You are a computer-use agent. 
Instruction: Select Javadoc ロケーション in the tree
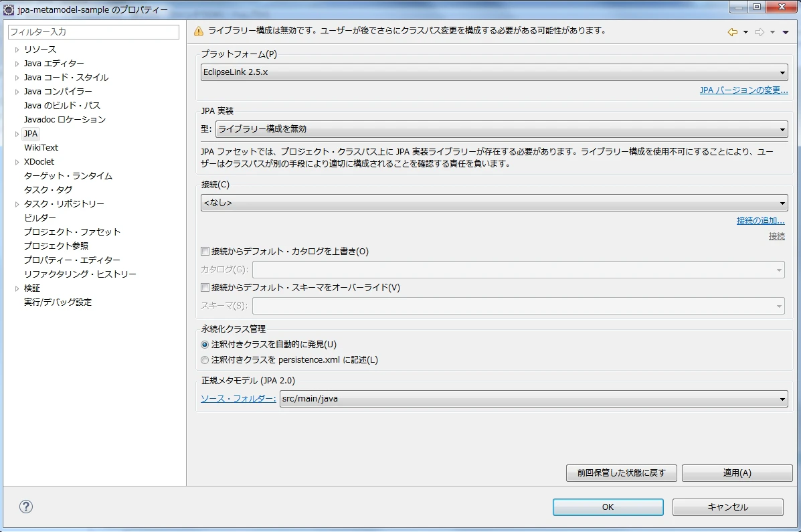coord(65,120)
